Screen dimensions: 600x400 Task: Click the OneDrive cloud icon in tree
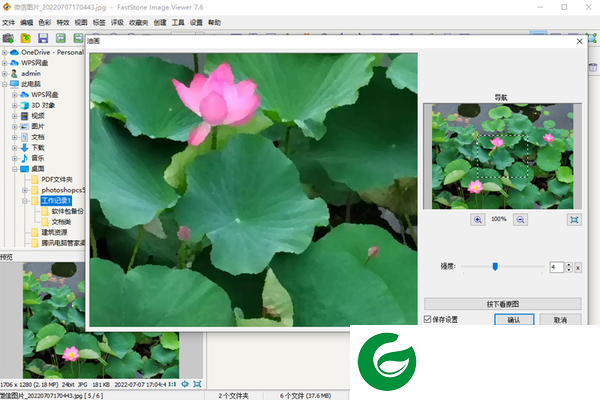point(15,52)
